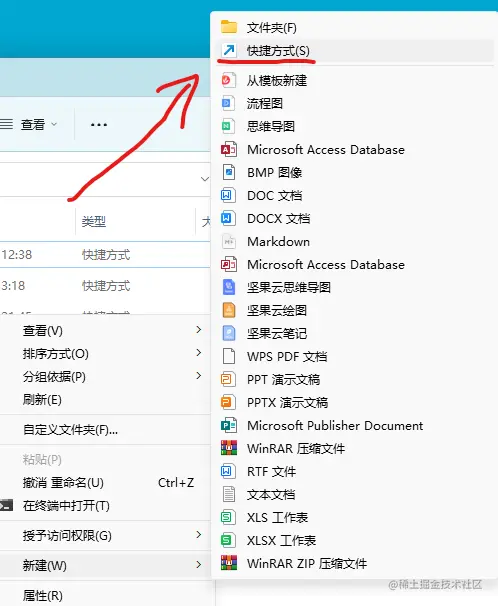Screen dimensions: 498x606
Task: Open the three-dots more options menu
Action: pyautogui.click(x=99, y=124)
